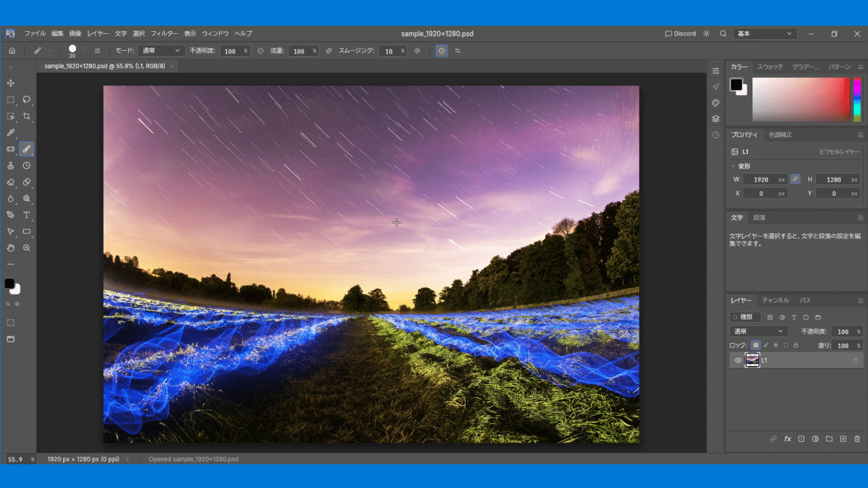Image resolution: width=868 pixels, height=488 pixels.
Task: Select the Pen tool
Action: (10, 215)
